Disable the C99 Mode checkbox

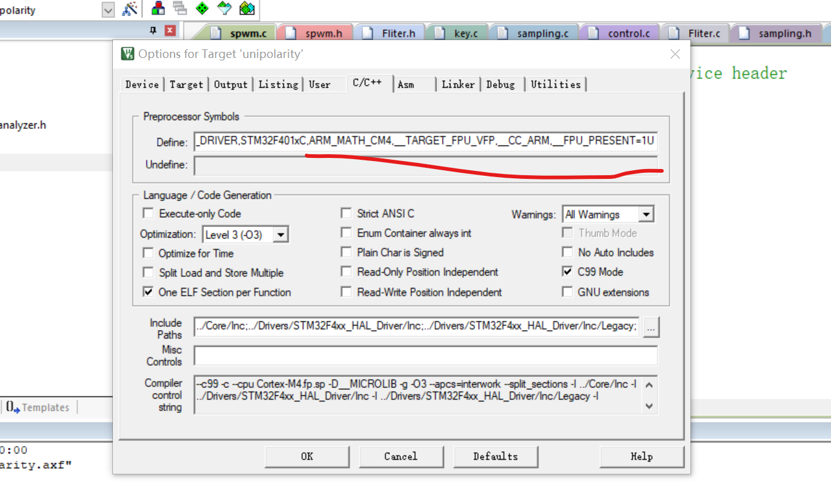[568, 271]
